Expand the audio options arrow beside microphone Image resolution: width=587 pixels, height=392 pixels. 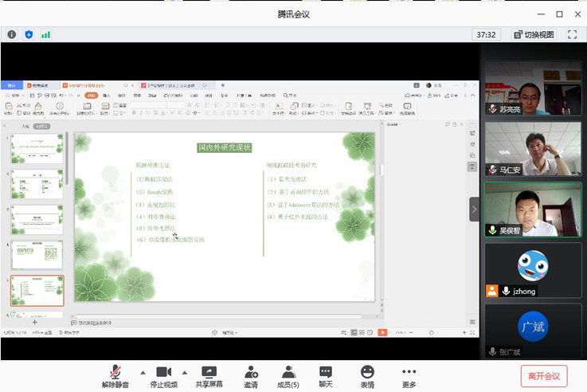click(143, 372)
